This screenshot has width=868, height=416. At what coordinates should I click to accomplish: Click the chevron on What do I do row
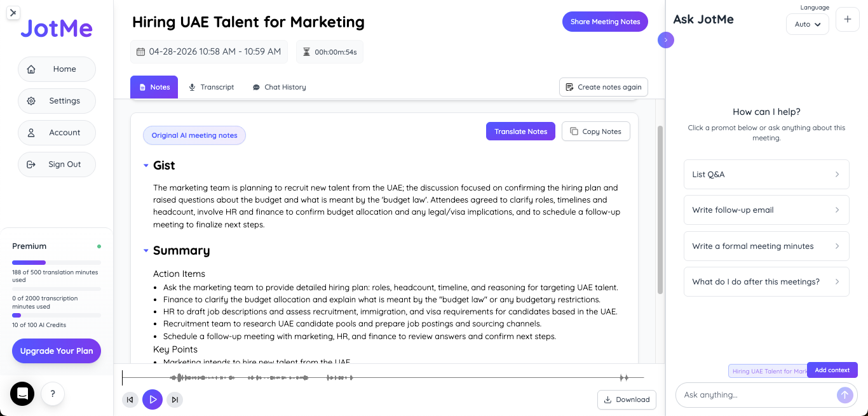837,281
